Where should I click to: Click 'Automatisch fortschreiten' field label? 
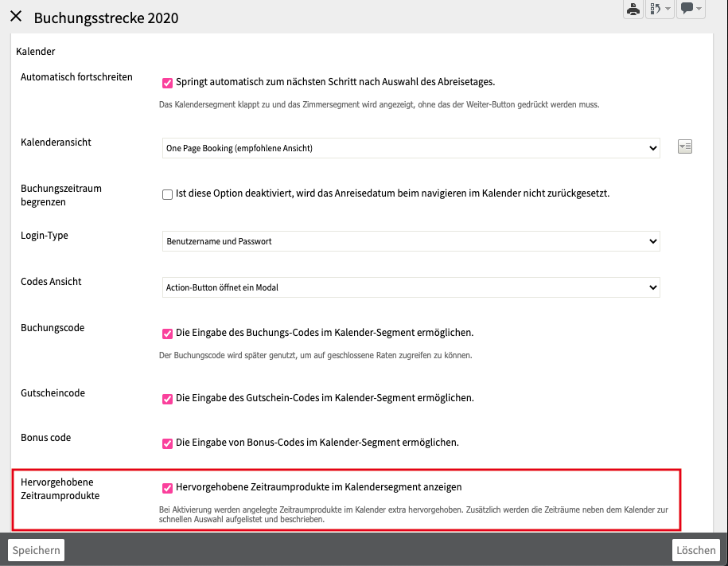(76, 77)
